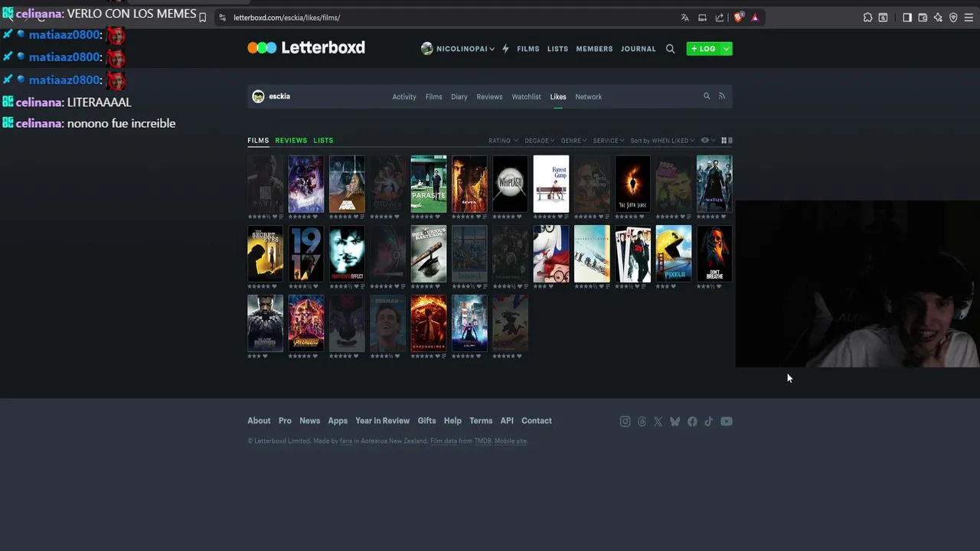Search eskcia's profile with magnifier icon
The height and width of the screenshot is (551, 980).
[x=707, y=96]
